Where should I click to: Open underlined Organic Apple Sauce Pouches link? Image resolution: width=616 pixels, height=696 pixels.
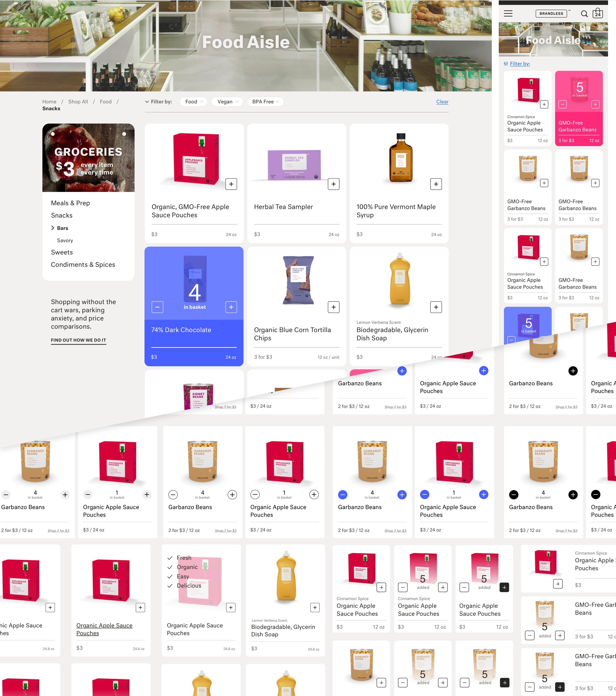[104, 629]
